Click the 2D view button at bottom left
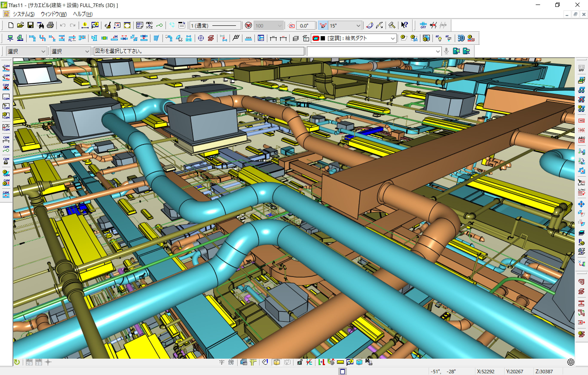 pyautogui.click(x=29, y=362)
